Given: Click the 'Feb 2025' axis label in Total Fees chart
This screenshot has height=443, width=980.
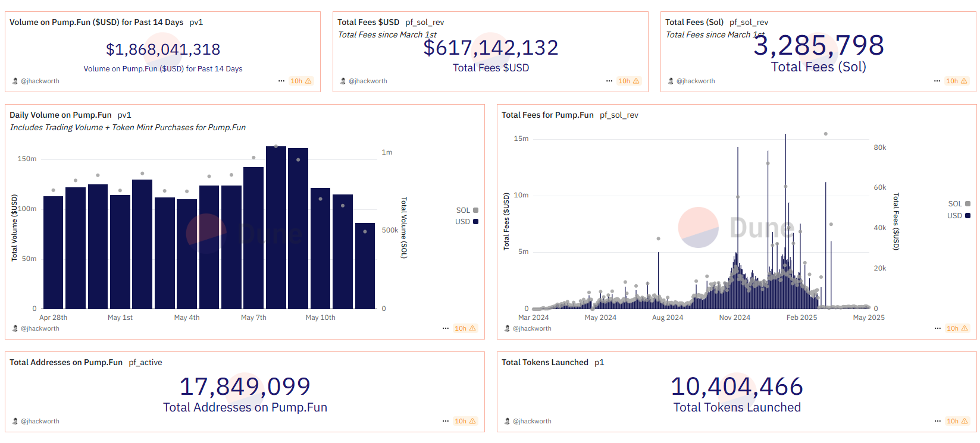Looking at the screenshot, I should tap(802, 318).
